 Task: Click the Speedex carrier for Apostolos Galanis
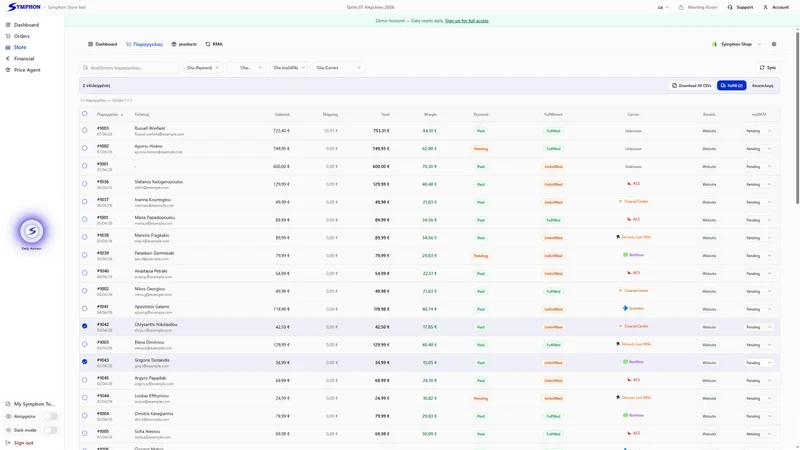tap(633, 309)
